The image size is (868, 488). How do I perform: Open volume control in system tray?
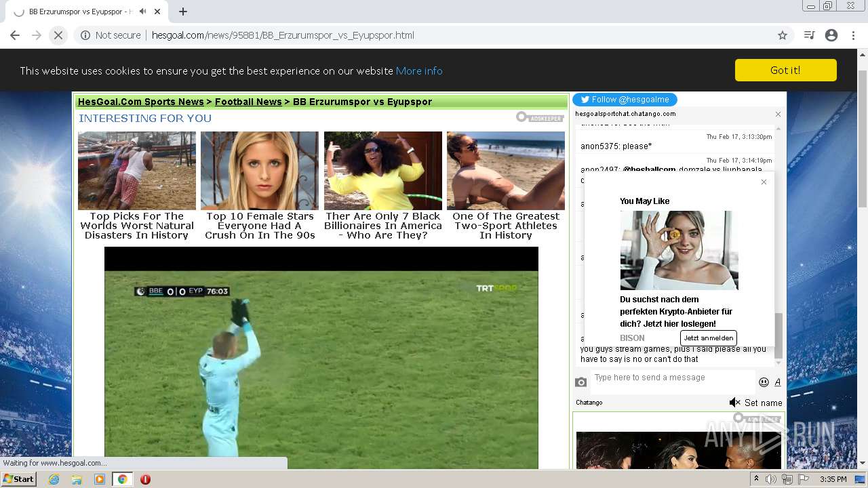[771, 479]
